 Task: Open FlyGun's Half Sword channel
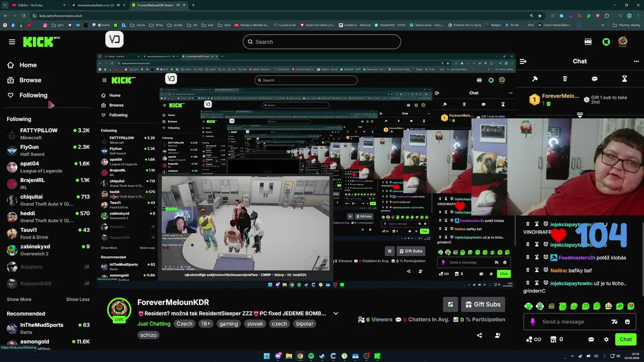point(48,150)
